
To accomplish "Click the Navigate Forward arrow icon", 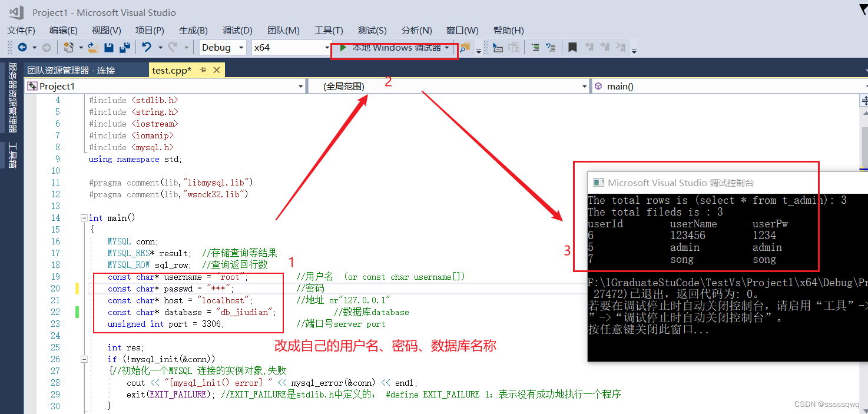I will [x=46, y=48].
